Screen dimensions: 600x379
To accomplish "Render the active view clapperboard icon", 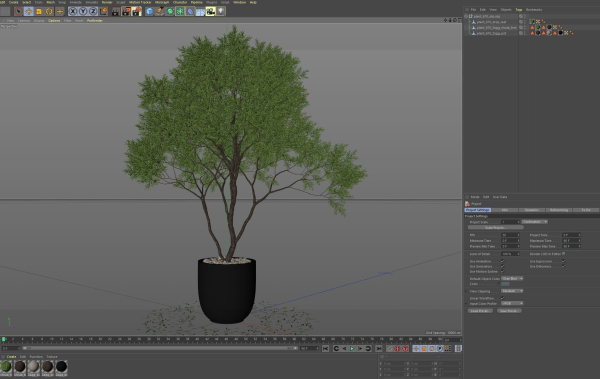I will pyautogui.click(x=116, y=11).
